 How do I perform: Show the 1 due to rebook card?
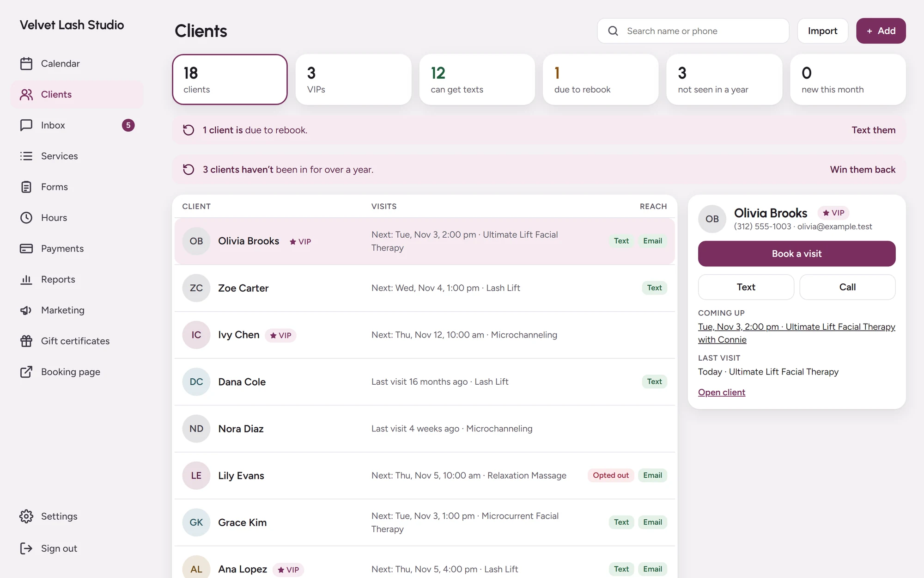click(601, 80)
